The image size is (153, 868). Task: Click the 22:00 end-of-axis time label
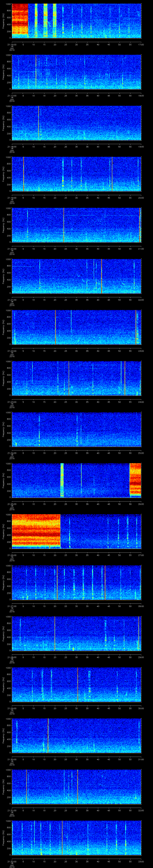click(x=141, y=300)
